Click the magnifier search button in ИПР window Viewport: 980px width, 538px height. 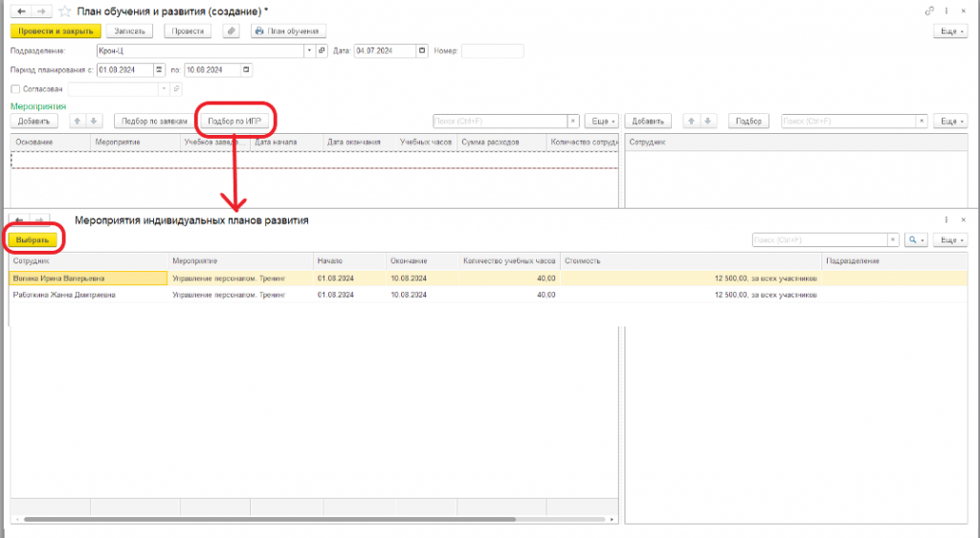[x=916, y=240]
